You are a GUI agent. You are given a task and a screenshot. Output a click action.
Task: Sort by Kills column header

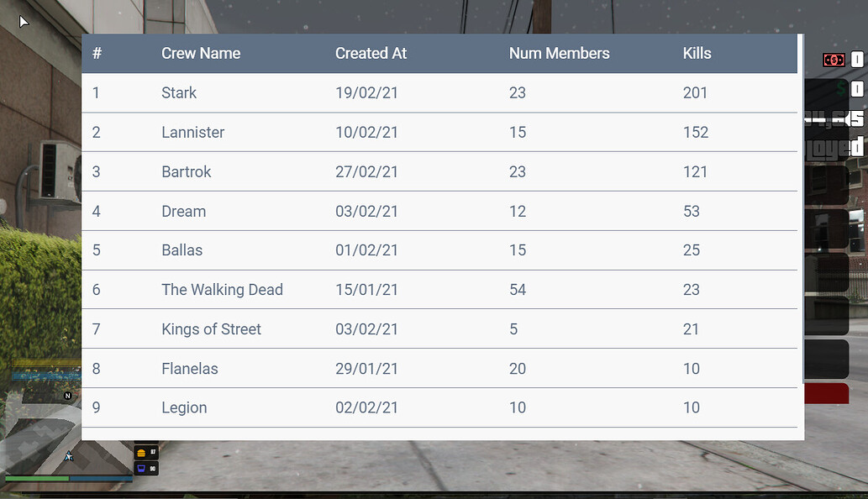pyautogui.click(x=697, y=54)
